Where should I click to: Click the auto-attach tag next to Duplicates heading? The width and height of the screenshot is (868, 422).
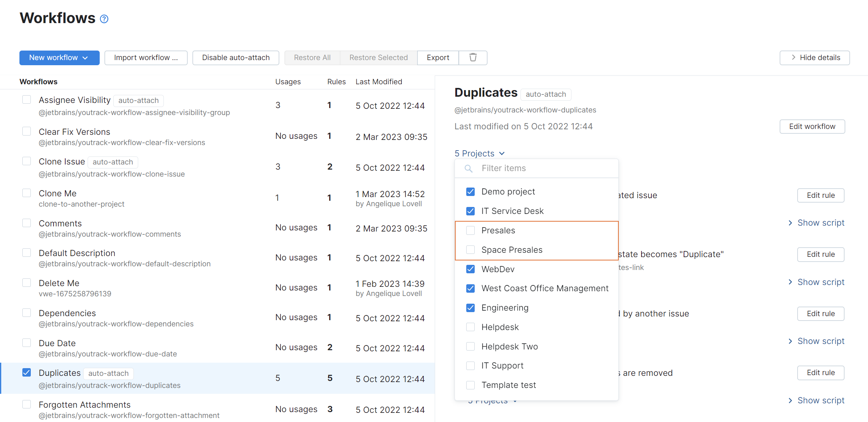[545, 94]
